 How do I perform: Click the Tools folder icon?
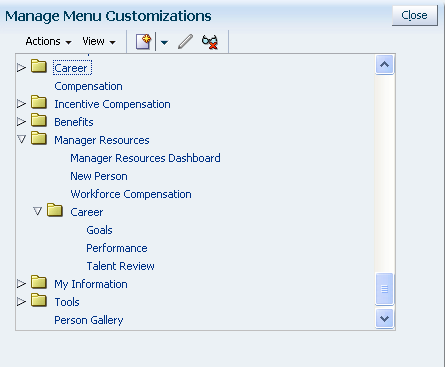39,300
